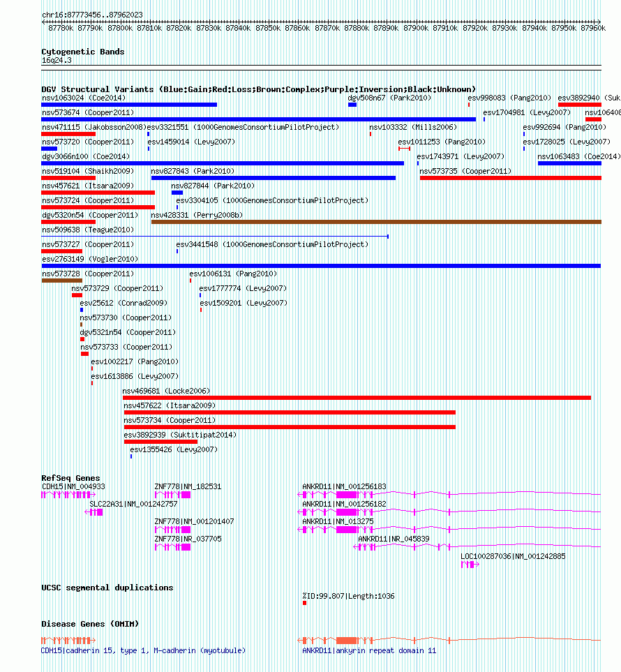Click the esv3321551 1000Genomes variant label
The image size is (621, 672).
(243, 127)
